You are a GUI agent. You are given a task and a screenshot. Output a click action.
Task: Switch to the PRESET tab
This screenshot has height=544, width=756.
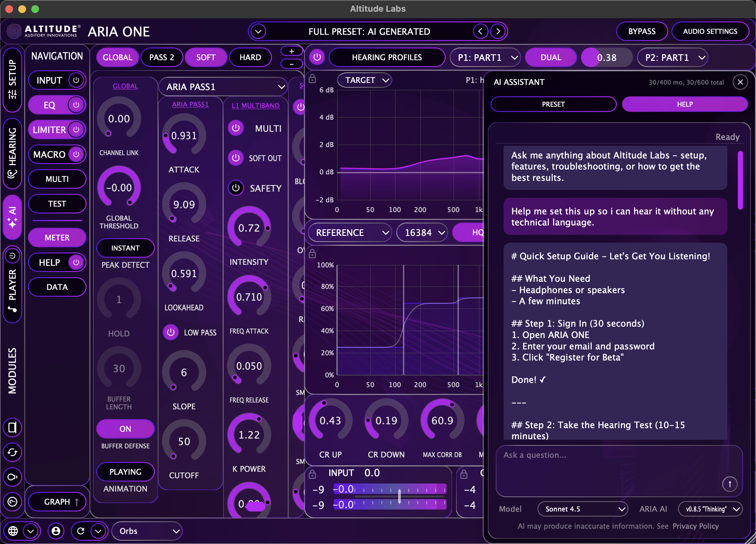click(553, 104)
